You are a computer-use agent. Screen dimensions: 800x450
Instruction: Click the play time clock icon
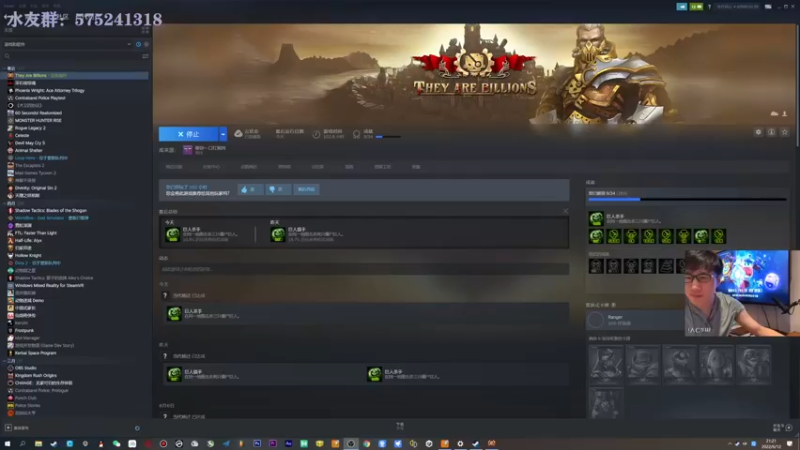point(316,134)
